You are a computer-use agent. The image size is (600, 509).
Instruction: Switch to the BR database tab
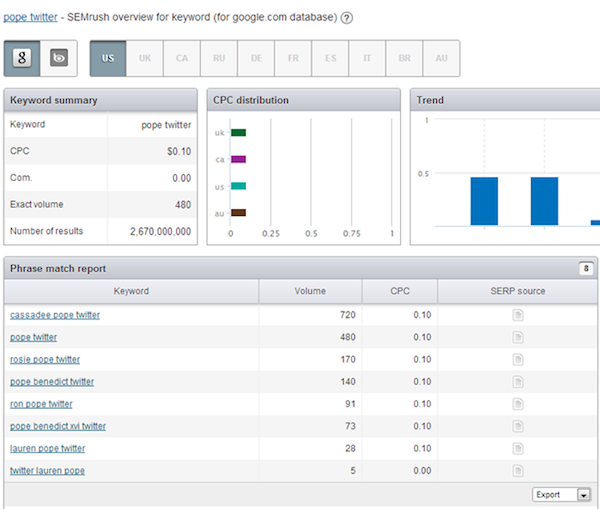pos(404,58)
